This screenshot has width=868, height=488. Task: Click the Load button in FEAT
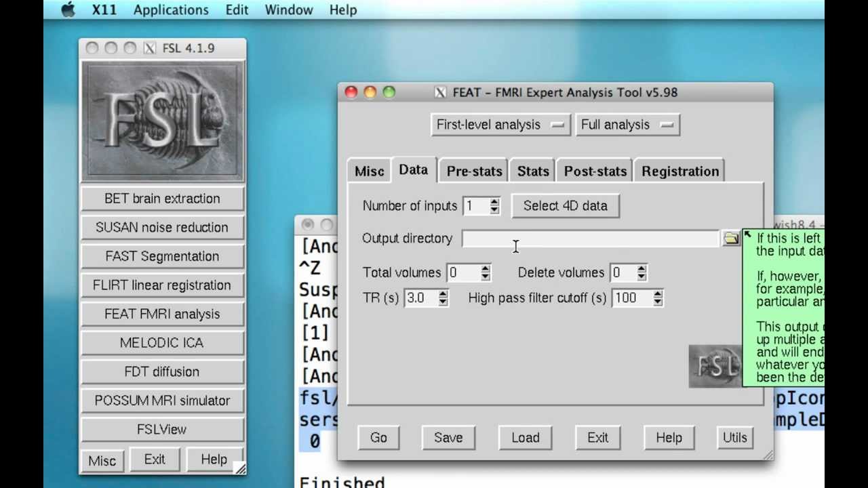coord(526,438)
